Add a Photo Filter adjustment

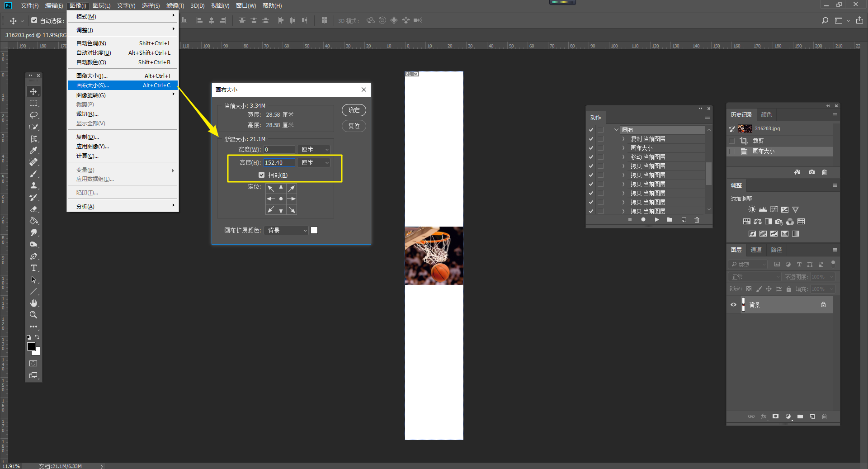[779, 222]
